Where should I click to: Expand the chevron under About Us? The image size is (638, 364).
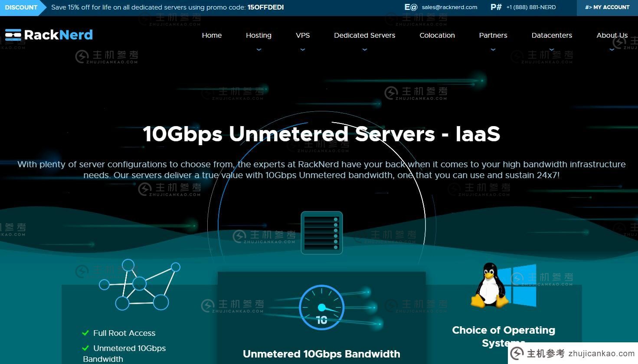pyautogui.click(x=612, y=49)
